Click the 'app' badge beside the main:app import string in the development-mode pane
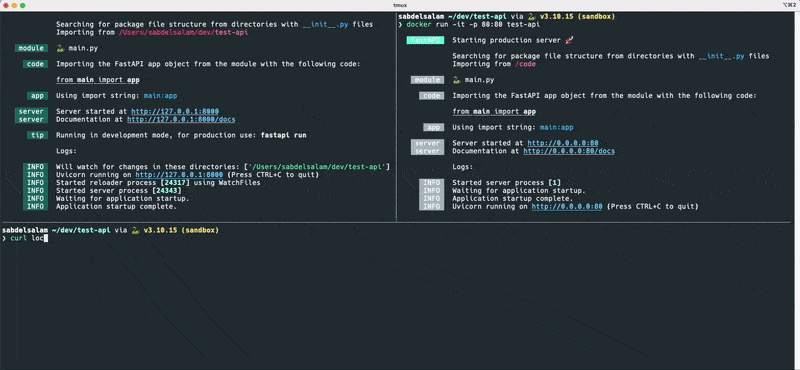The width and height of the screenshot is (800, 370). (37, 96)
